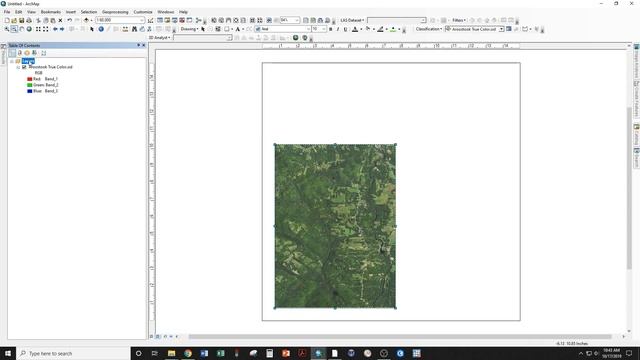Screen dimensions: 640x360
Task: Open Excel from the taskbar
Action: coord(220,353)
